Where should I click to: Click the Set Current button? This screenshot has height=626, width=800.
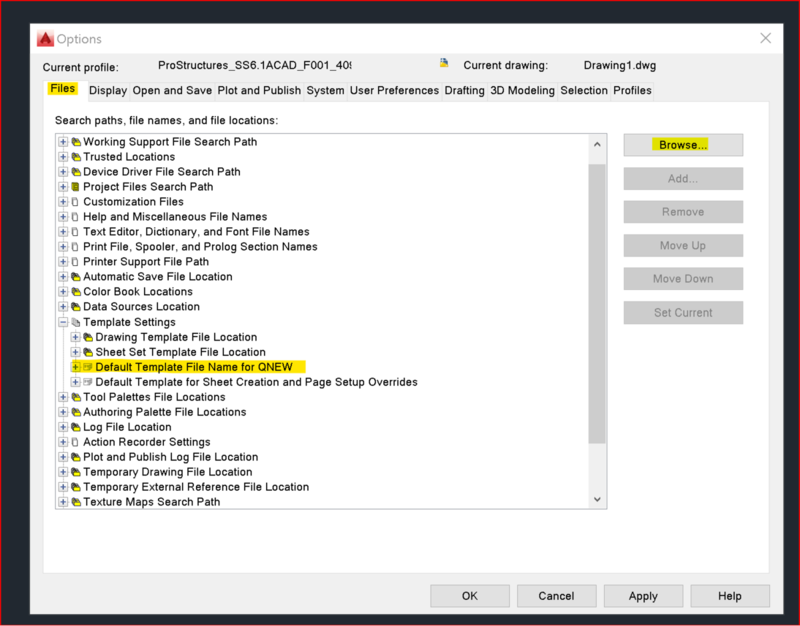[683, 313]
